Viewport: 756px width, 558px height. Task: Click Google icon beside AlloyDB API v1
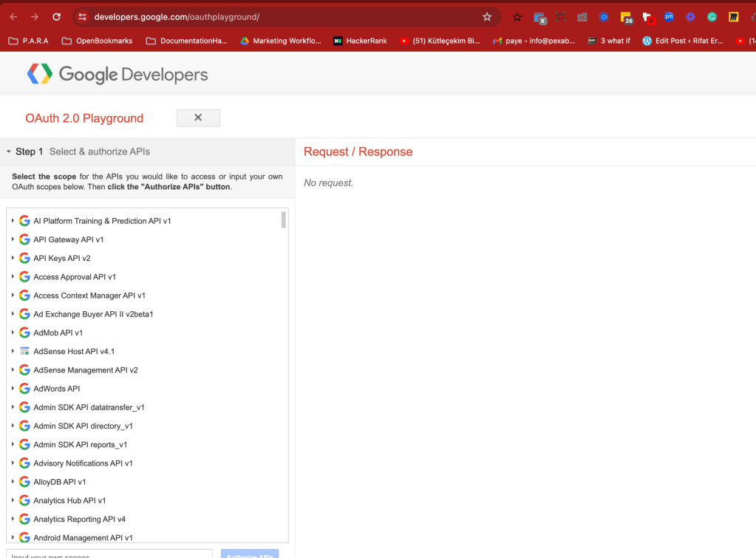[24, 482]
